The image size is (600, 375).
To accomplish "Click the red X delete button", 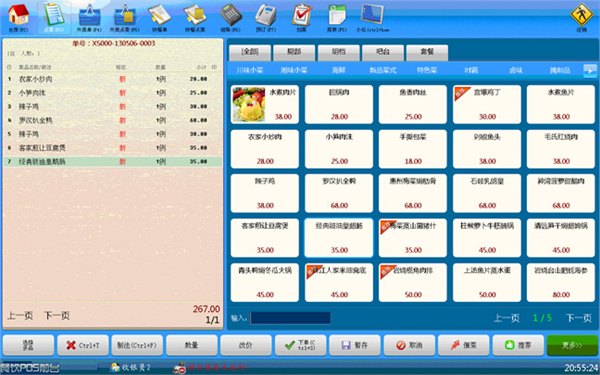I will 83,345.
